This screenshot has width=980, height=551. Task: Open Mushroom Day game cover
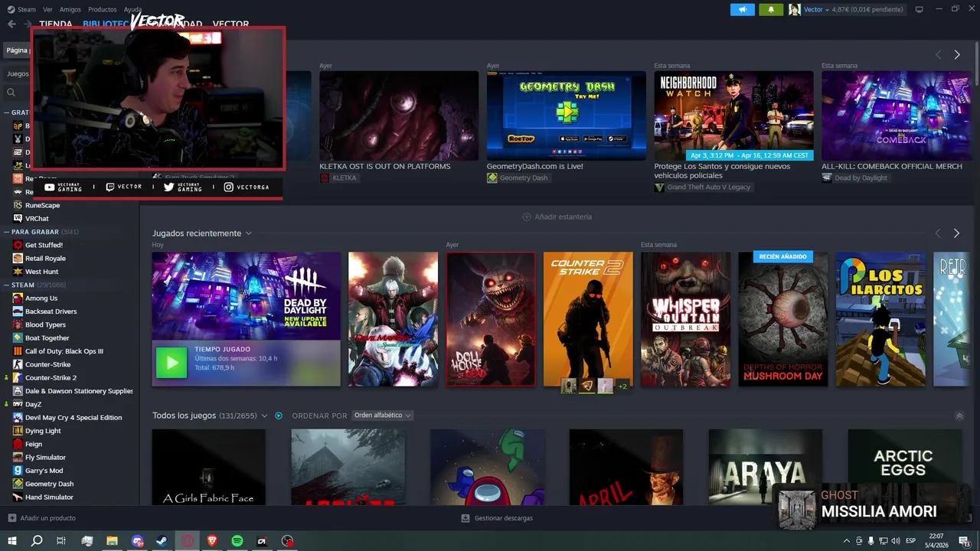782,319
